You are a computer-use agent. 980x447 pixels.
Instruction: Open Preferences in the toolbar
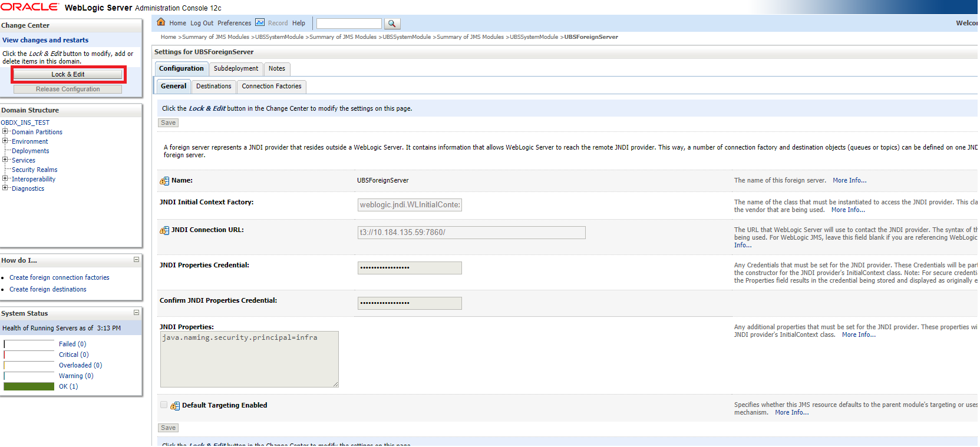point(234,23)
